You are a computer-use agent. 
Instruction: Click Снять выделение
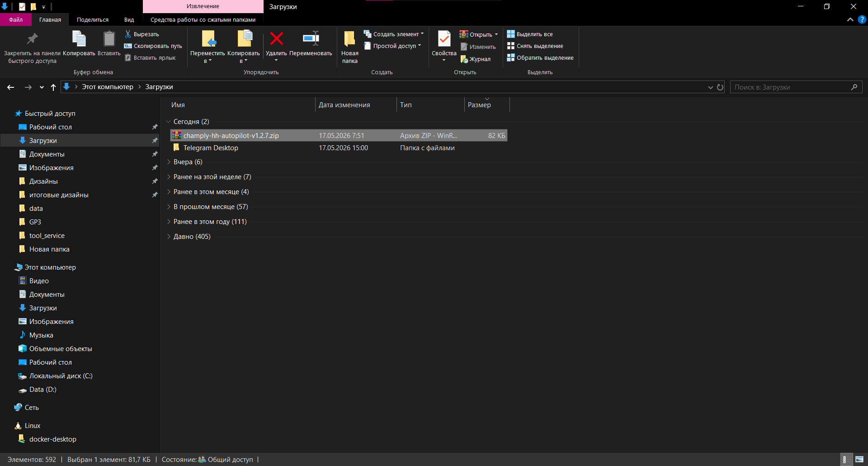(535, 46)
